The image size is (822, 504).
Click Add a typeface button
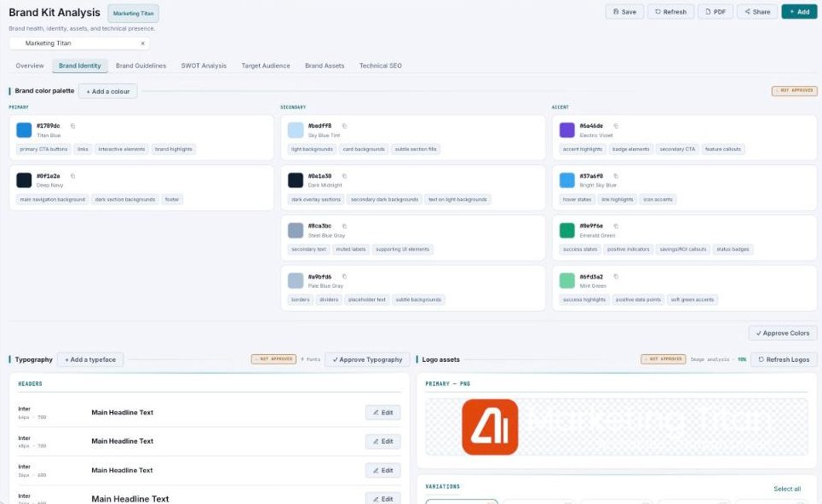90,359
